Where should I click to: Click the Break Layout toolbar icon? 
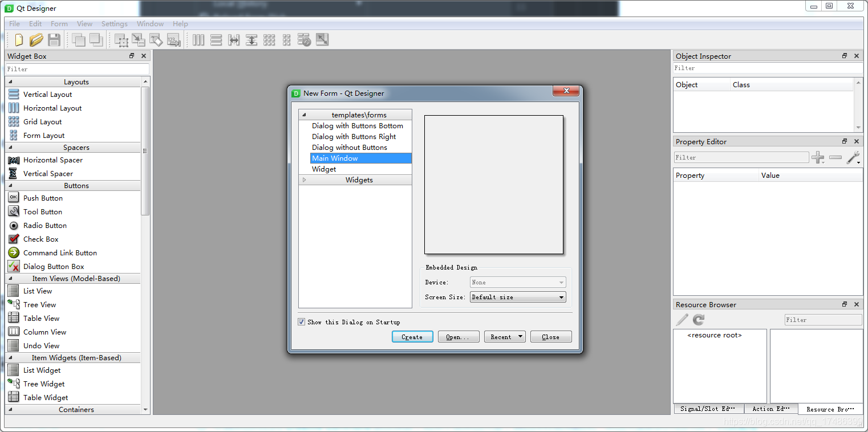coord(305,40)
